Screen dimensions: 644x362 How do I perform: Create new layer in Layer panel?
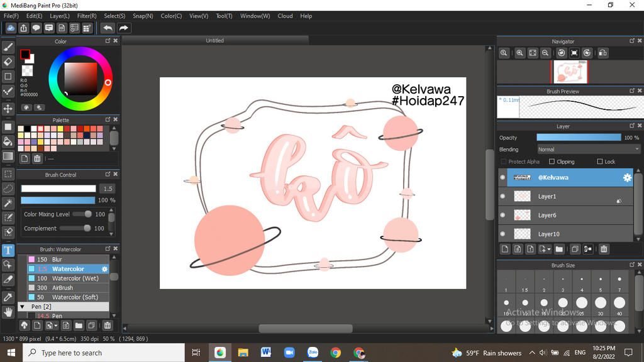tap(505, 249)
